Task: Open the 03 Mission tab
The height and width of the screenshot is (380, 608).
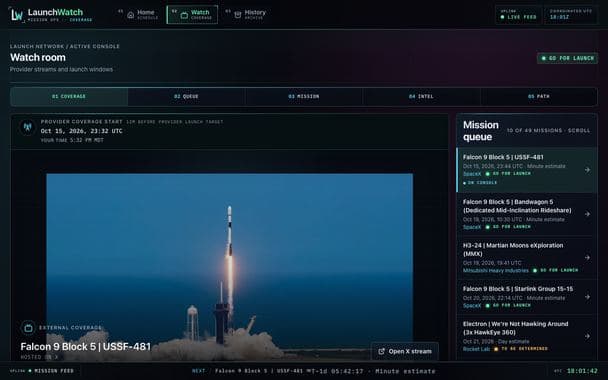Action: coord(304,97)
